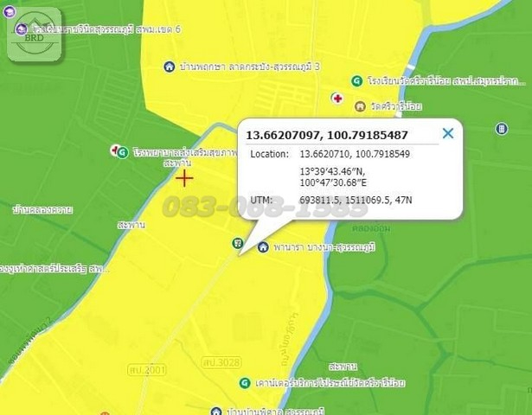Image resolution: width=532 pixels, height=415 pixels.
Task: Click the green G marker beside โรงเรียนวัดศรีวารีน้อย
Action: 356,81
